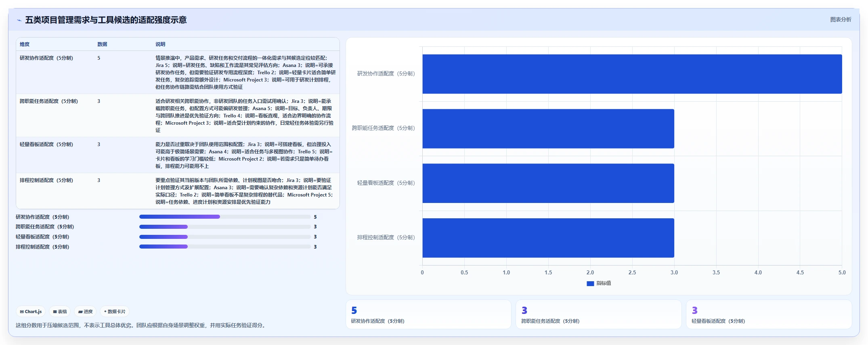Click chart axis label 轻量看板适配度（5分制）

tap(386, 183)
